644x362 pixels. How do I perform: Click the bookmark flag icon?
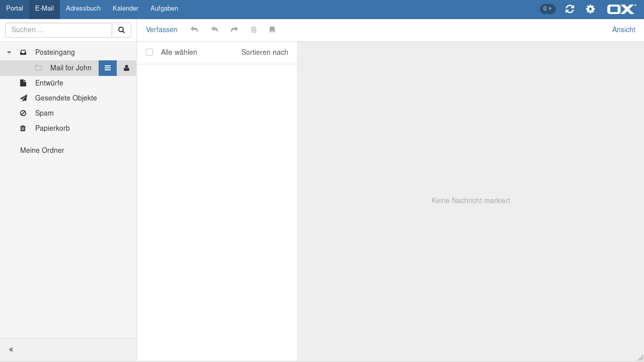pyautogui.click(x=272, y=30)
